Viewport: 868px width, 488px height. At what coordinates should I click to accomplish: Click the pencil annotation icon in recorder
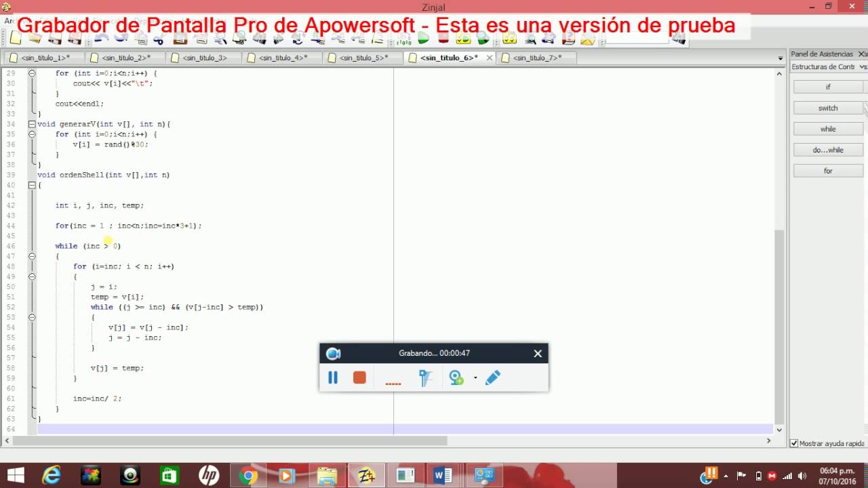(x=493, y=378)
